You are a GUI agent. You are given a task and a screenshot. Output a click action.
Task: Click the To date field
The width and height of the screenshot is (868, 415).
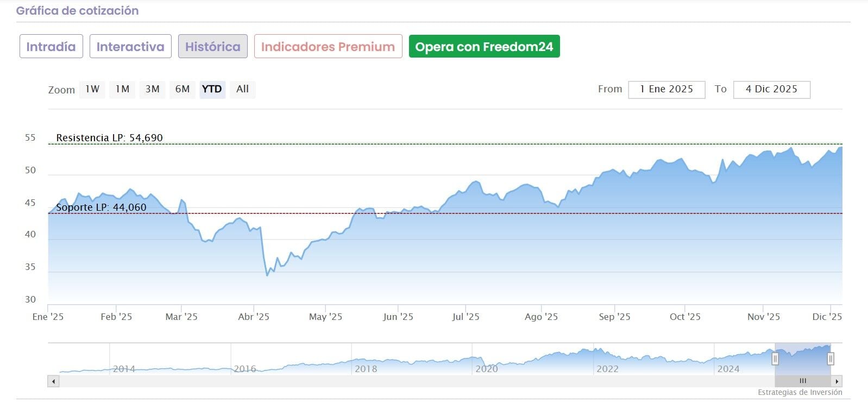pos(771,90)
